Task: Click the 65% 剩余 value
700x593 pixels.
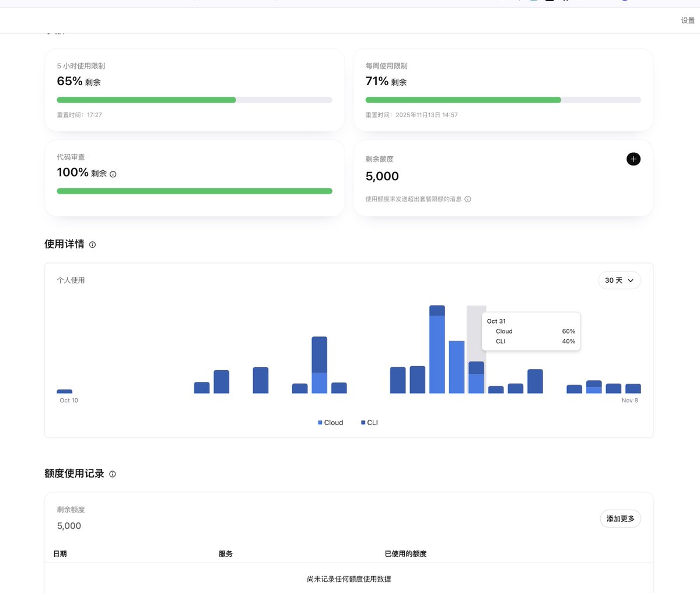Action: [x=79, y=82]
